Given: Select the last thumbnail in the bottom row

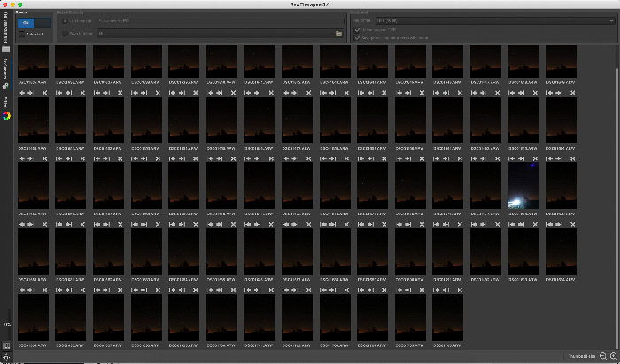Looking at the screenshot, I should click(x=447, y=318).
